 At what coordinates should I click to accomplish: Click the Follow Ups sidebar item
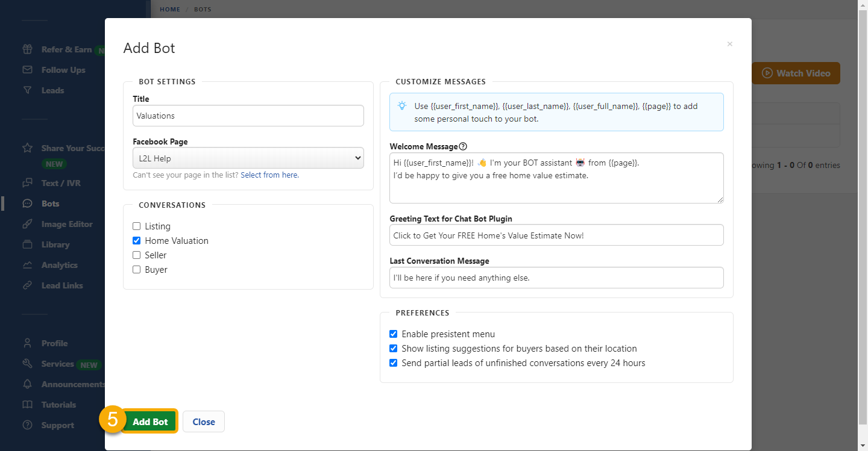point(27,69)
